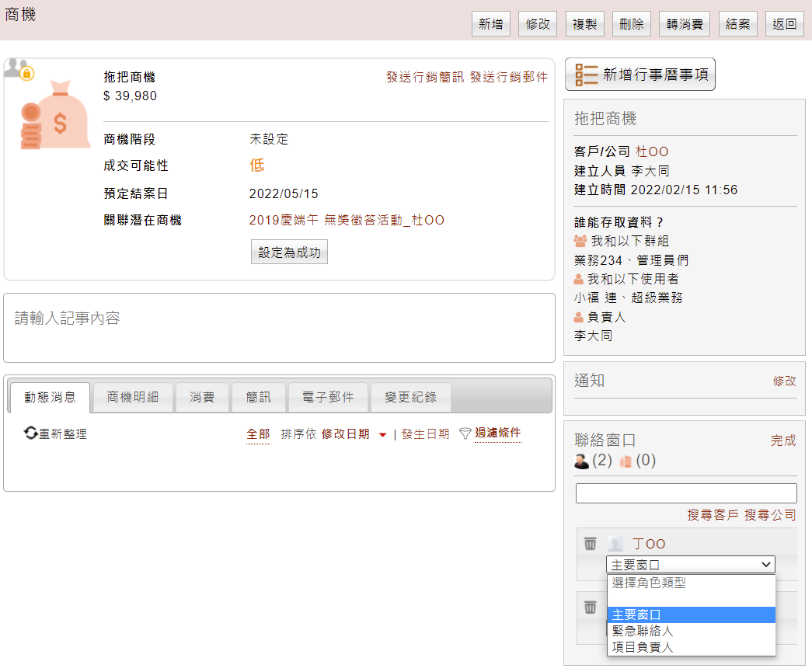The width and height of the screenshot is (812, 672).
Task: Open the 簡訊 tab
Action: tap(259, 397)
